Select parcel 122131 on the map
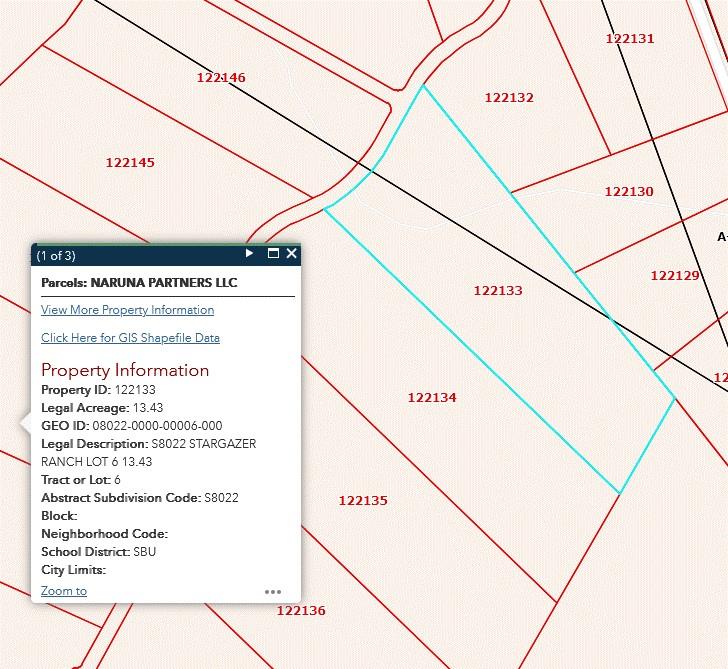This screenshot has height=669, width=728. pos(629,39)
